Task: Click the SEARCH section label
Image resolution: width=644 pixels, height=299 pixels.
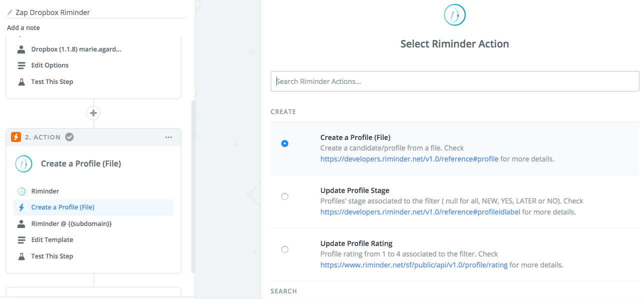Action: click(283, 291)
